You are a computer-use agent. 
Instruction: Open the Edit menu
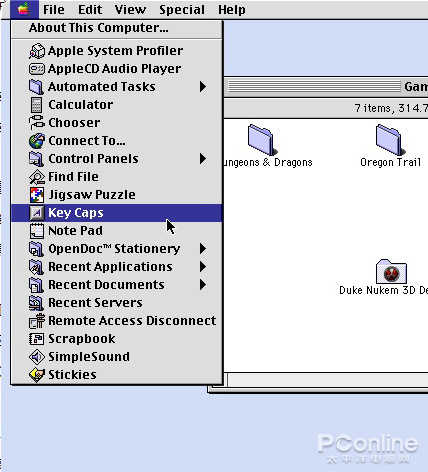coord(90,10)
